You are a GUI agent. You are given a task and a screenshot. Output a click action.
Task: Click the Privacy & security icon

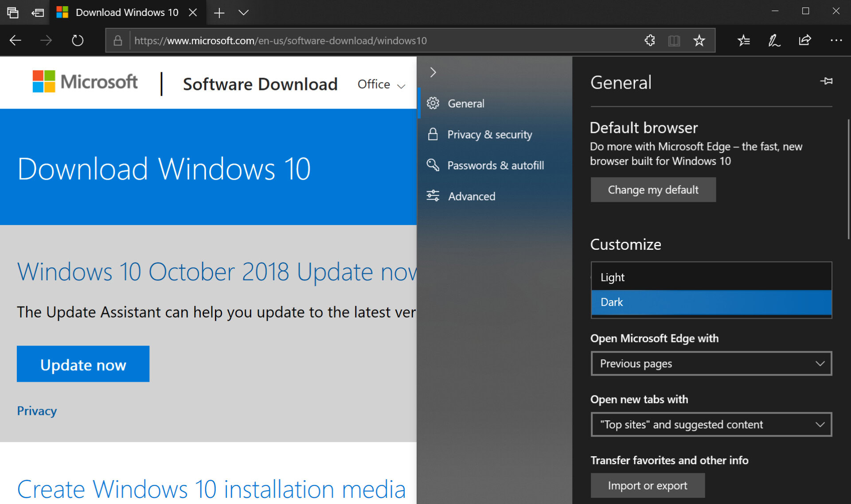point(433,134)
